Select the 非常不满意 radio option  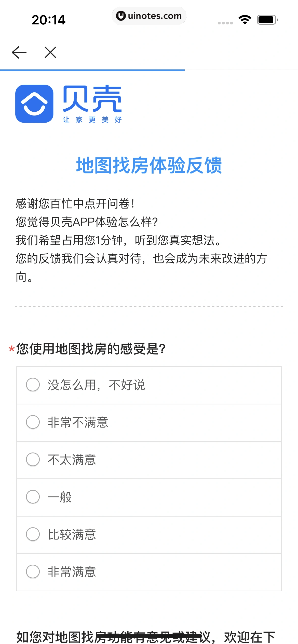[33, 422]
